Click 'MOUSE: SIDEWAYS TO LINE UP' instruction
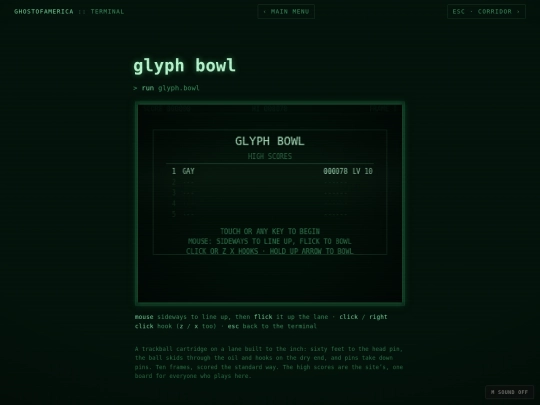 tap(270, 241)
